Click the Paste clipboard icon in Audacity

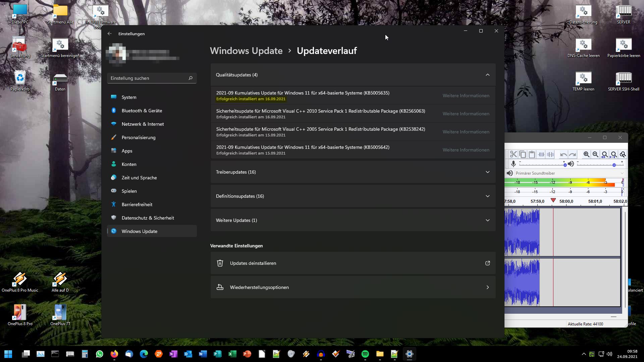[x=532, y=155]
